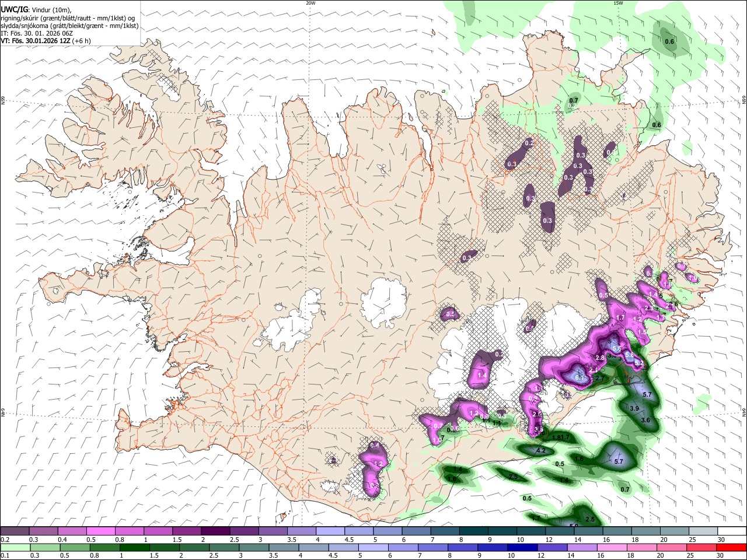
Task: Click the IT initial time line 06Z
Action: click(x=37, y=33)
